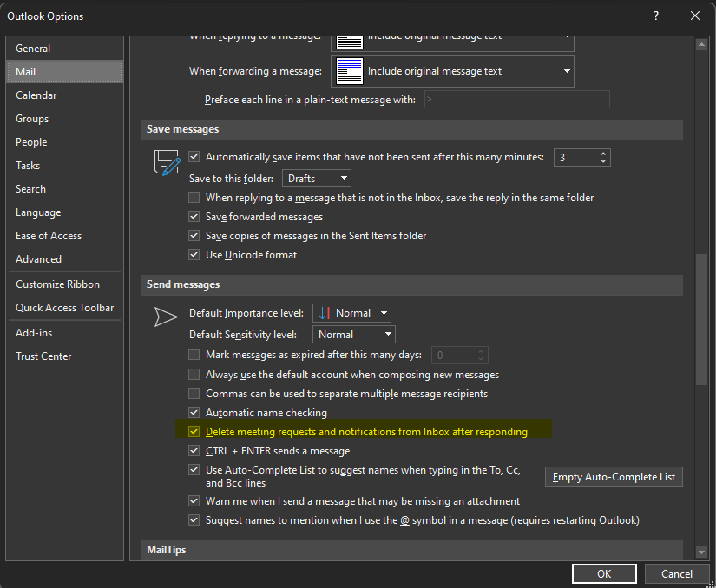This screenshot has height=588, width=716.
Task: Open Save to this folder Drafts dropdown
Action: (x=317, y=179)
